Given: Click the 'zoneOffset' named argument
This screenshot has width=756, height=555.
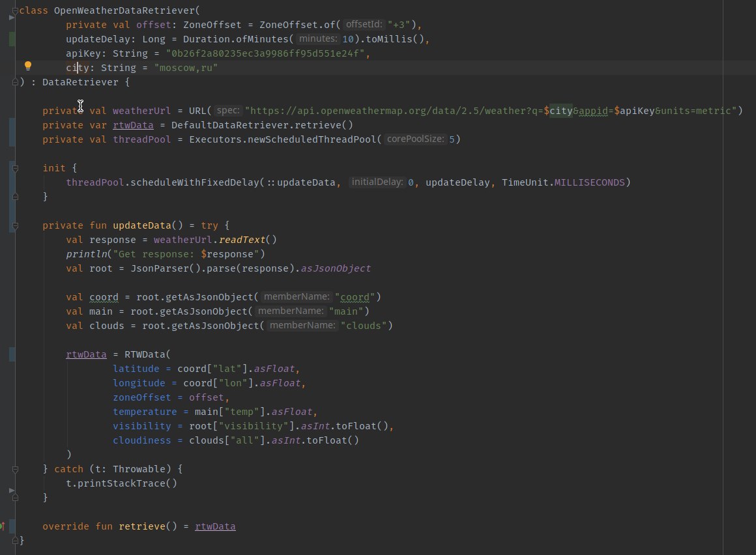Looking at the screenshot, I should [142, 397].
